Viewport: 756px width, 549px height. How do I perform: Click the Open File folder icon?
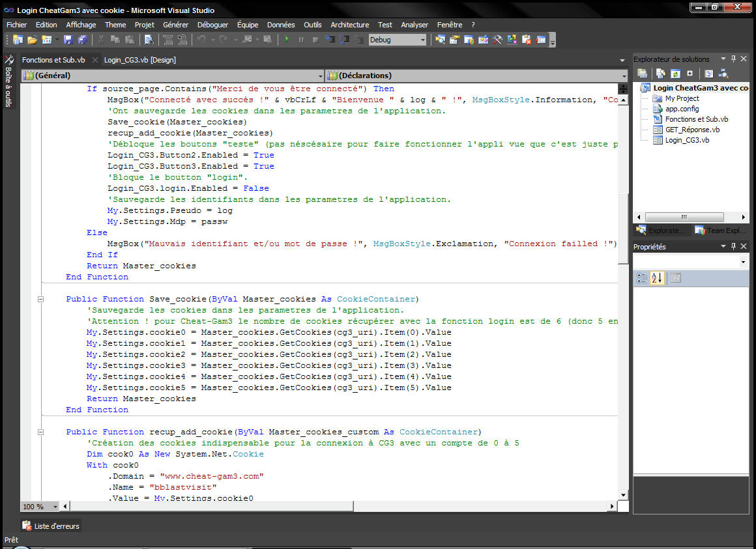pyautogui.click(x=33, y=40)
